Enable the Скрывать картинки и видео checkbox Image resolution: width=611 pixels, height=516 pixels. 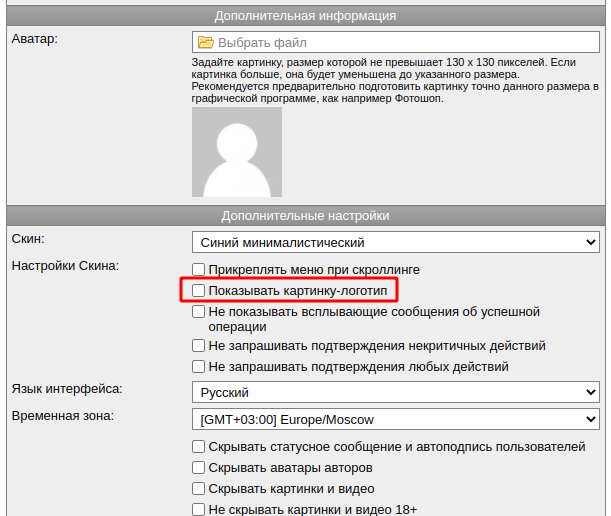(199, 489)
